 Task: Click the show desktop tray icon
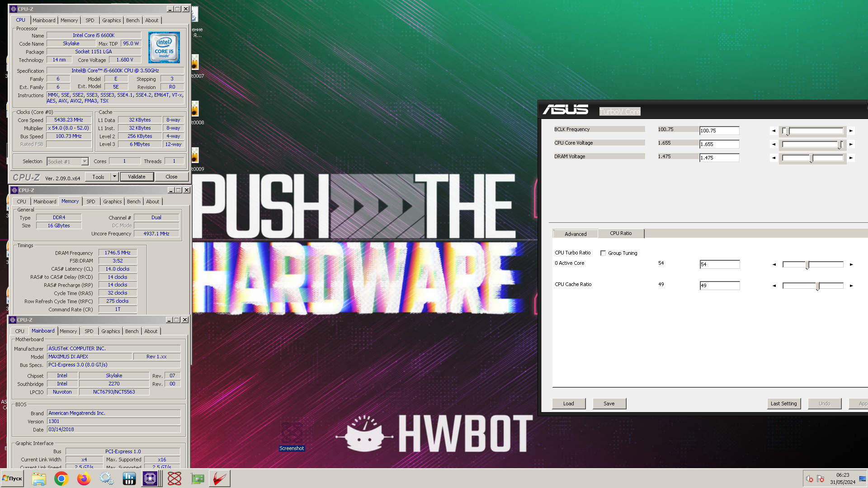click(863, 479)
